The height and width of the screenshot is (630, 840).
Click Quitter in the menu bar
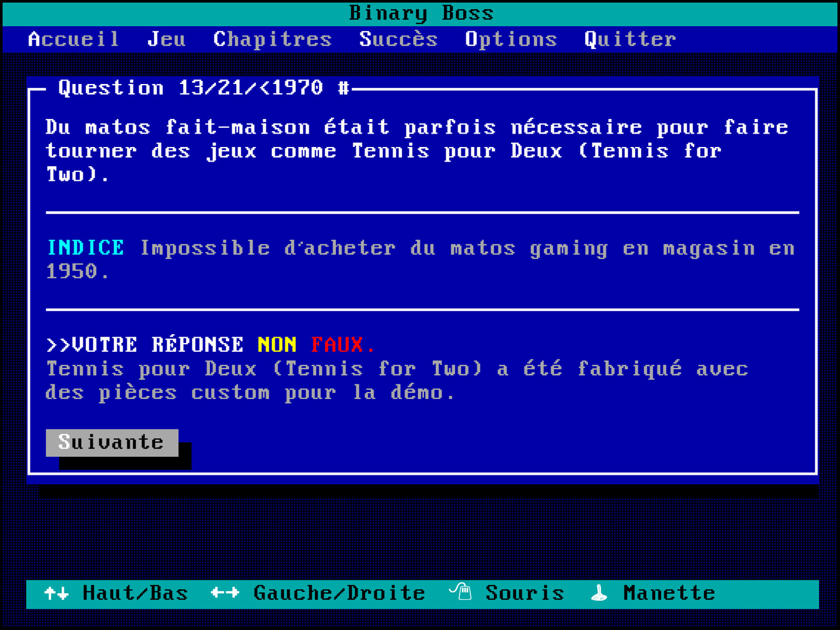click(x=629, y=39)
